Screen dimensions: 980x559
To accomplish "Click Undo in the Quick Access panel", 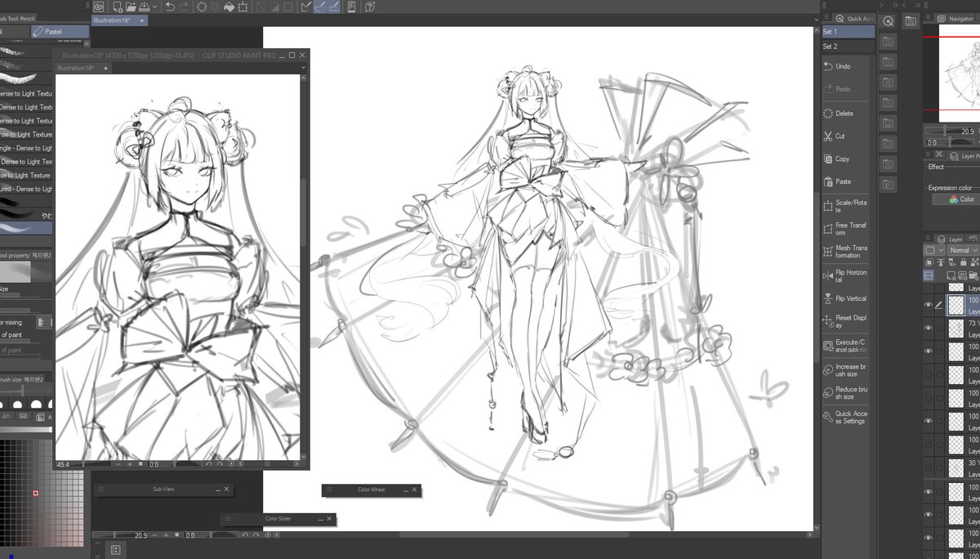I will coord(844,66).
